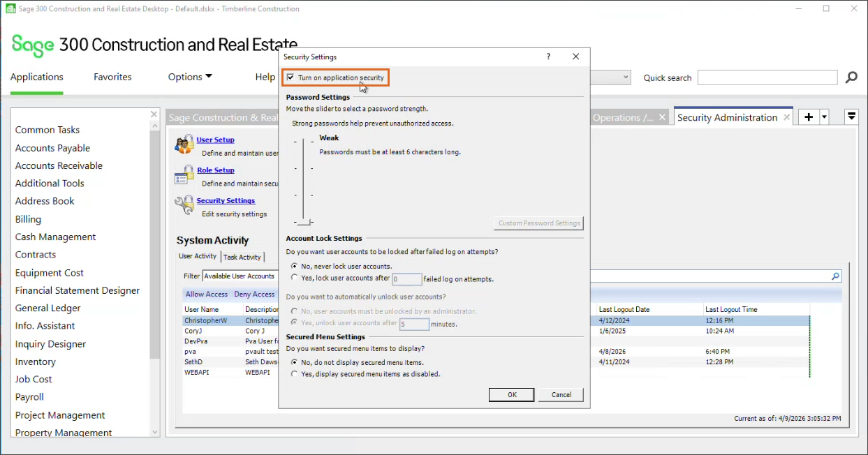The image size is (868, 455).
Task: Click the Deny Access link
Action: 254,294
